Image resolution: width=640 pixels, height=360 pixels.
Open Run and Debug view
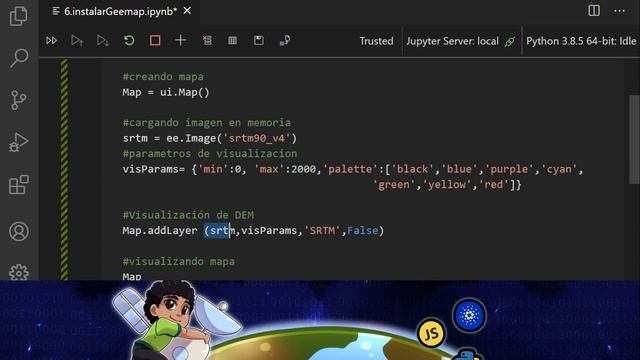pos(19,142)
